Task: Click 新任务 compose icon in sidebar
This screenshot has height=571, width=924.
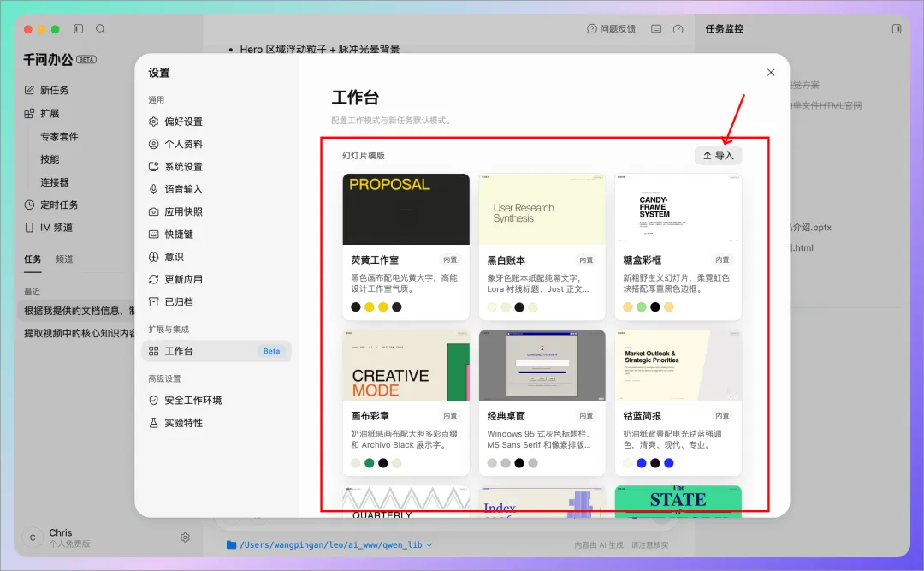Action: point(29,90)
